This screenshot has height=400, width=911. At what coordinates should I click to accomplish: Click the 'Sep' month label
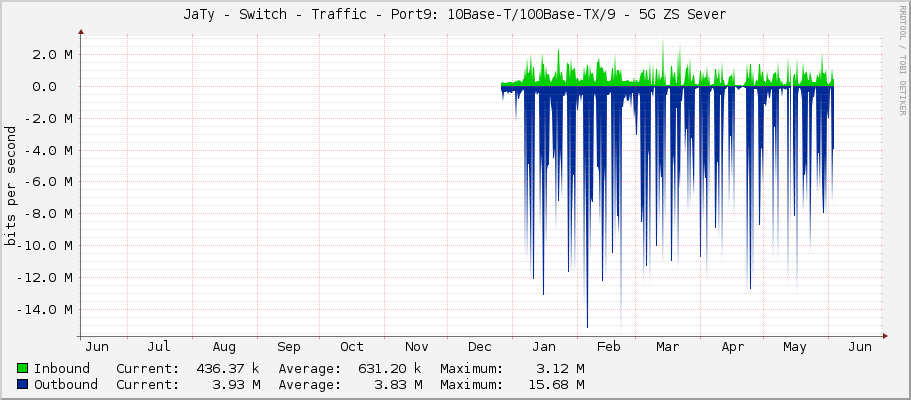pos(288,347)
